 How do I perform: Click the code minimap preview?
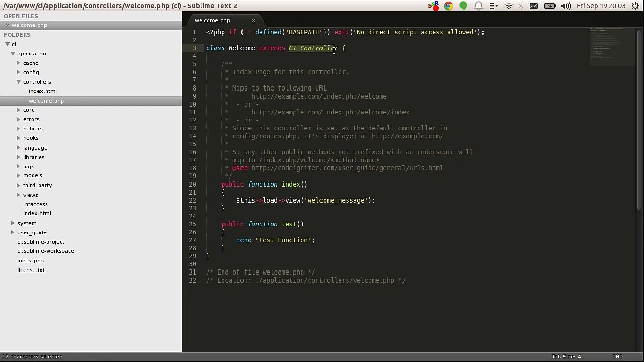tap(612, 46)
